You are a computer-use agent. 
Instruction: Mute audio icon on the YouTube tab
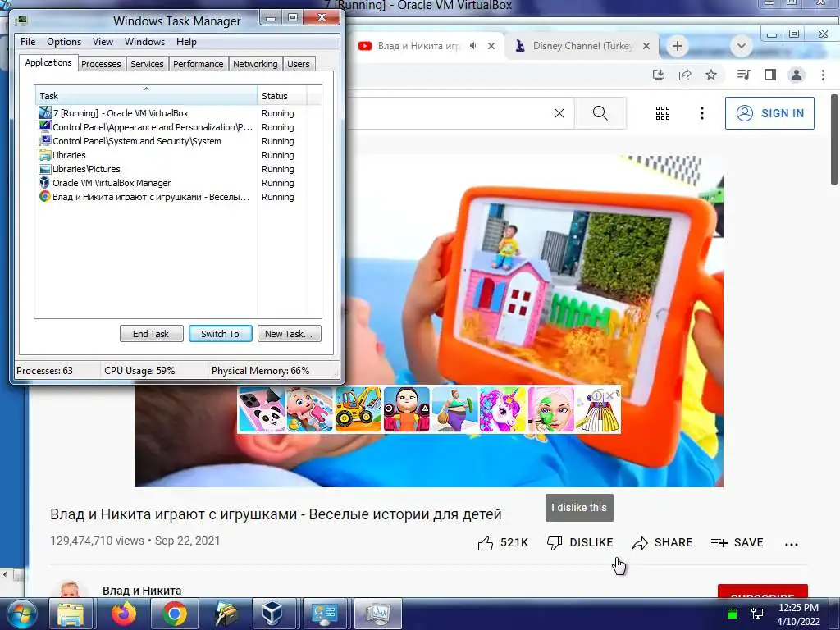click(473, 46)
